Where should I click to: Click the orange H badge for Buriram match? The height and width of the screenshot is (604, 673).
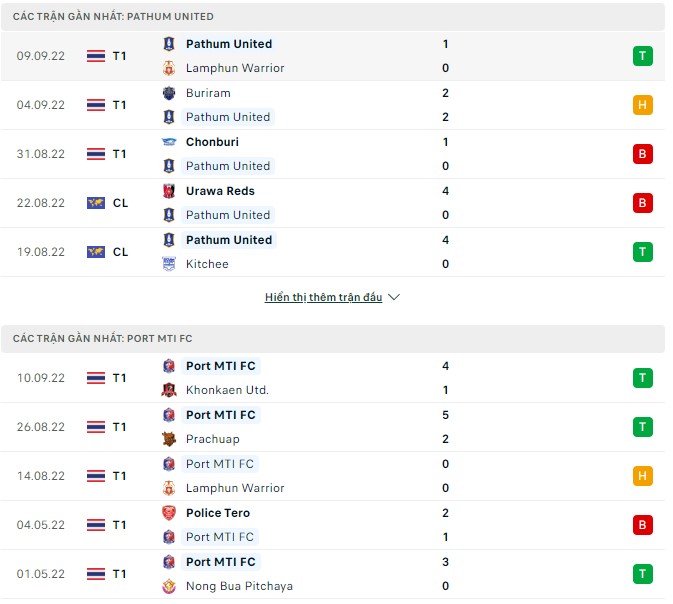click(642, 105)
